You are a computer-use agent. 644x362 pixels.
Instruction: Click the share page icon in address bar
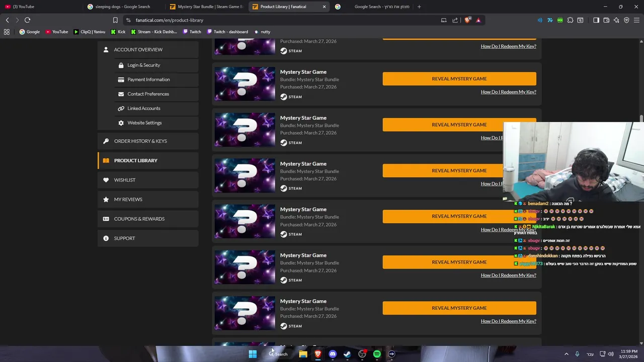[x=455, y=20]
